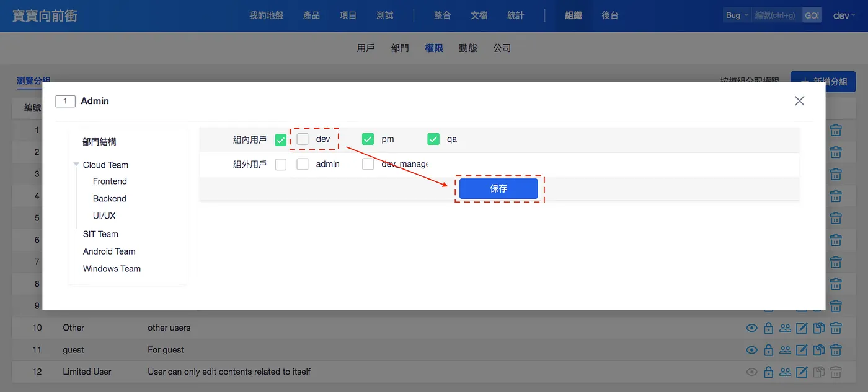Copy the guest group using copy icon
868x392 pixels.
coord(819,350)
